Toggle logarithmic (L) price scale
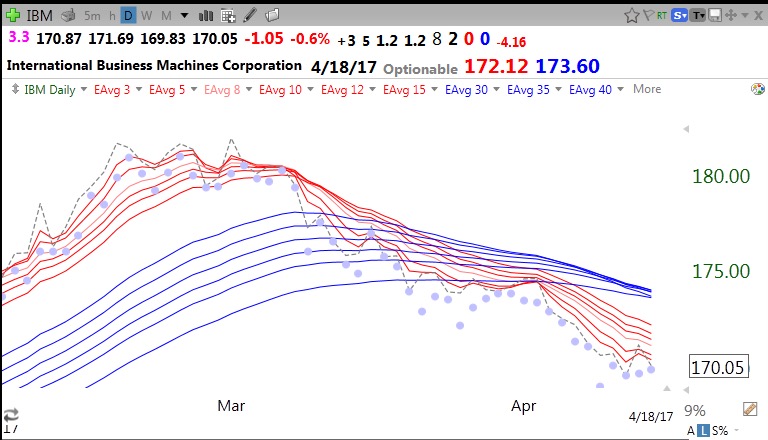 [x=703, y=431]
